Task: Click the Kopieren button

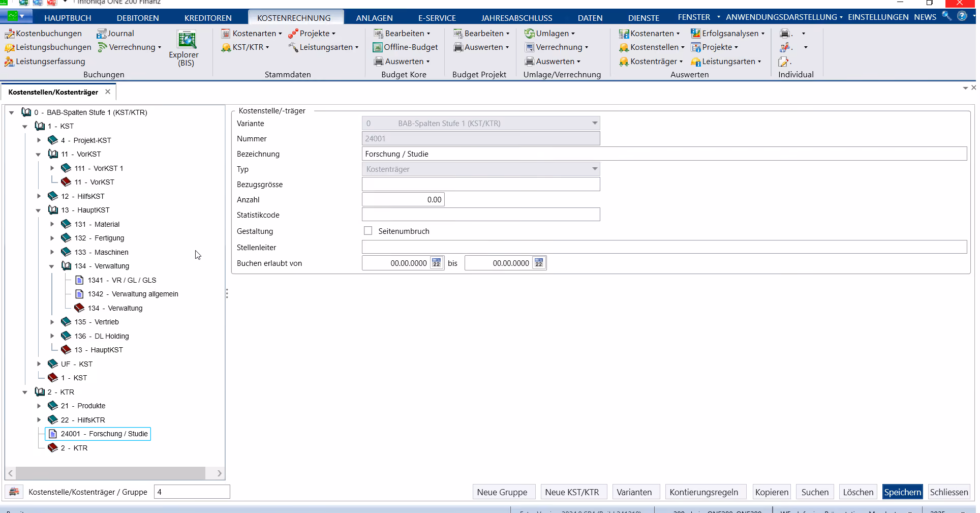Action: pos(772,492)
